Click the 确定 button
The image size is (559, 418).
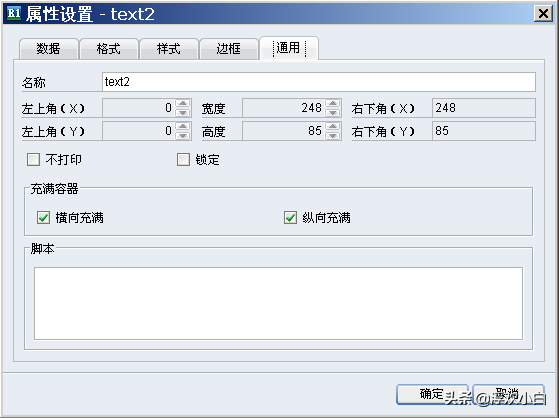coord(432,394)
